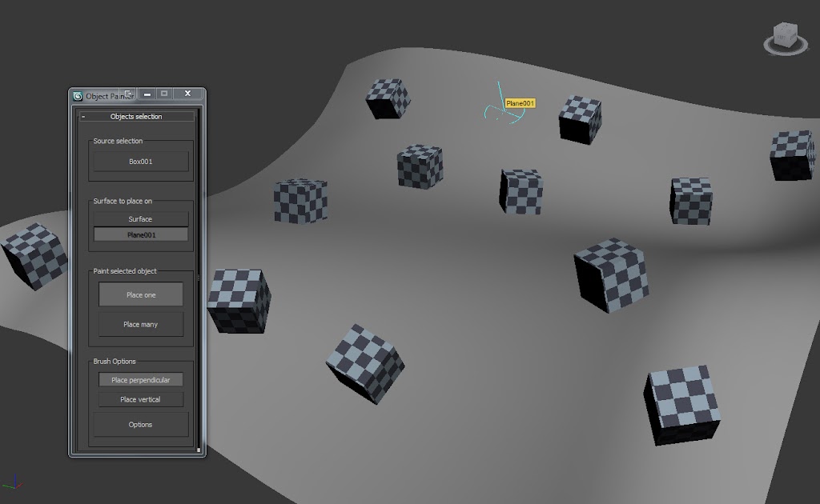Open the brush Options button
The width and height of the screenshot is (820, 504).
coord(141,425)
